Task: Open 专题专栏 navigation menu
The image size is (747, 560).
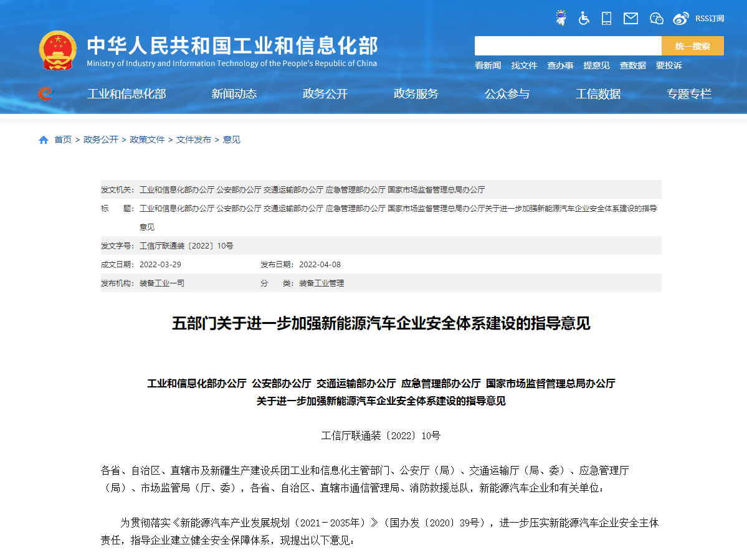Action: pos(689,94)
